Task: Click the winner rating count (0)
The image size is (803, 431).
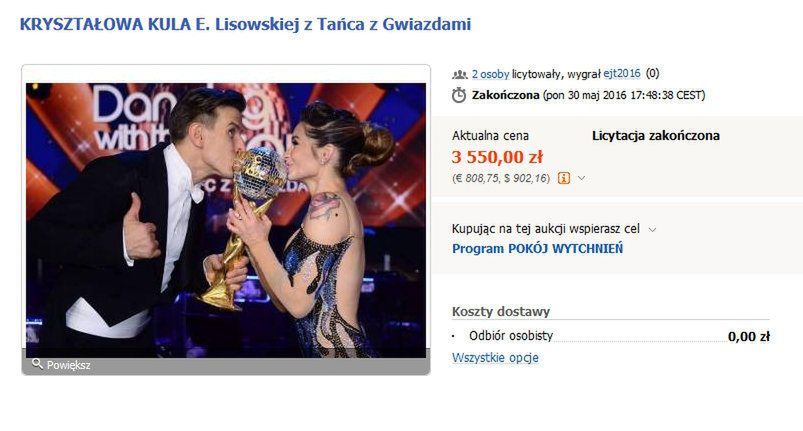Action: point(652,74)
